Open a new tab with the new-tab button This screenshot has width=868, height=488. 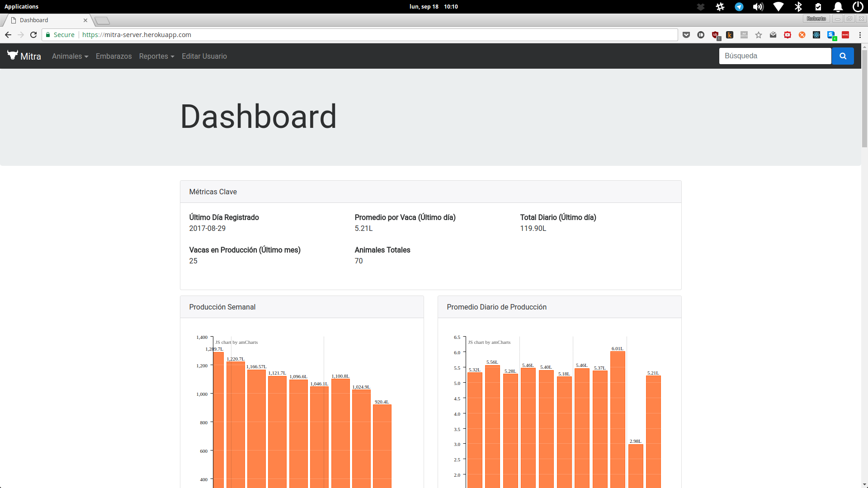(x=102, y=20)
